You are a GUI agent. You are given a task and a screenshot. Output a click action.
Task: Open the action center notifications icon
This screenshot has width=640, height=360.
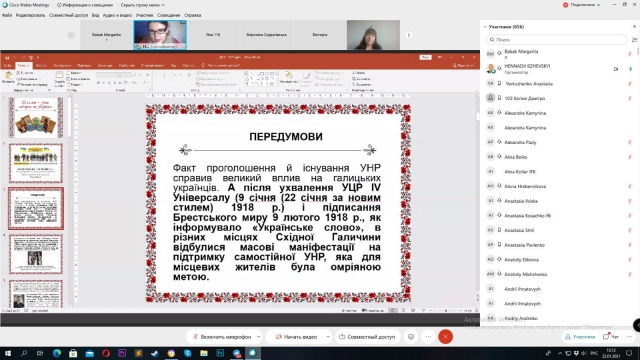629,353
